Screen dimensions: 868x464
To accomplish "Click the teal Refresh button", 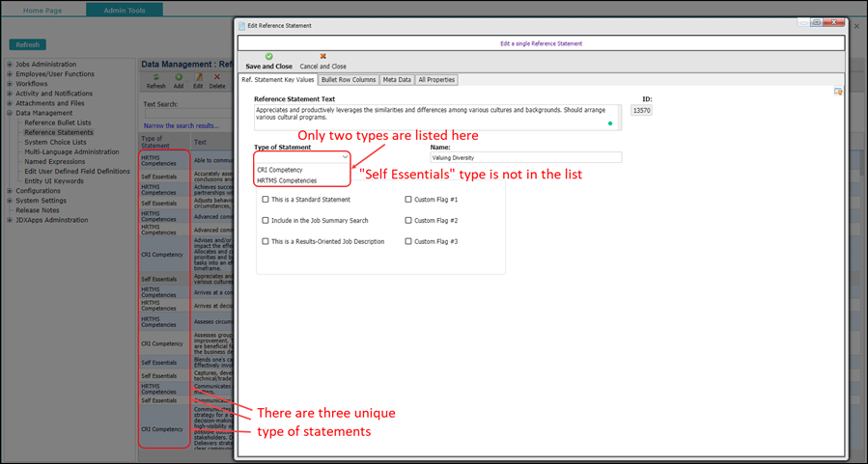I will pyautogui.click(x=28, y=44).
